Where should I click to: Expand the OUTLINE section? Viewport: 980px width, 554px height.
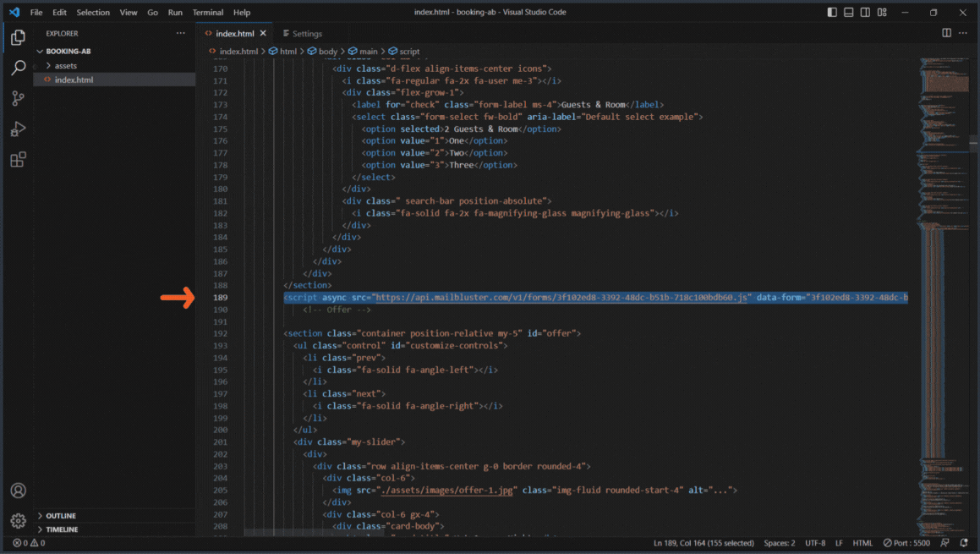[x=59, y=515]
